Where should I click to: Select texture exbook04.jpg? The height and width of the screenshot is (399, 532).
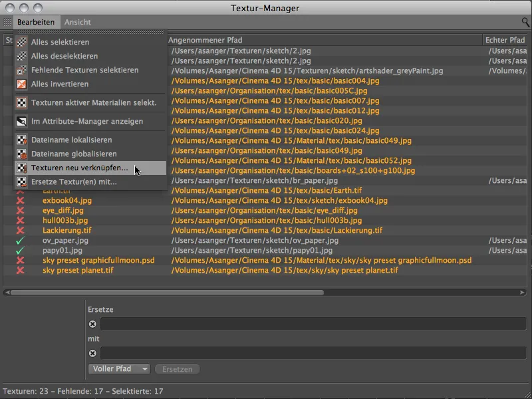(67, 201)
